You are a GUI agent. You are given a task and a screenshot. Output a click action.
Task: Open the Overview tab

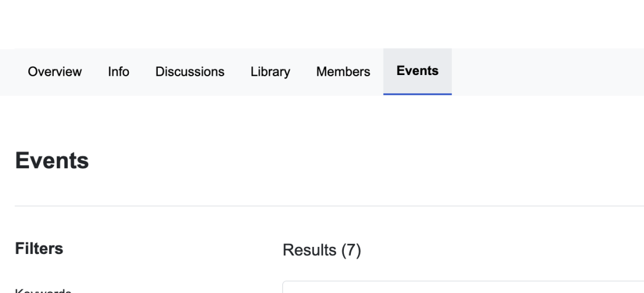(x=54, y=72)
